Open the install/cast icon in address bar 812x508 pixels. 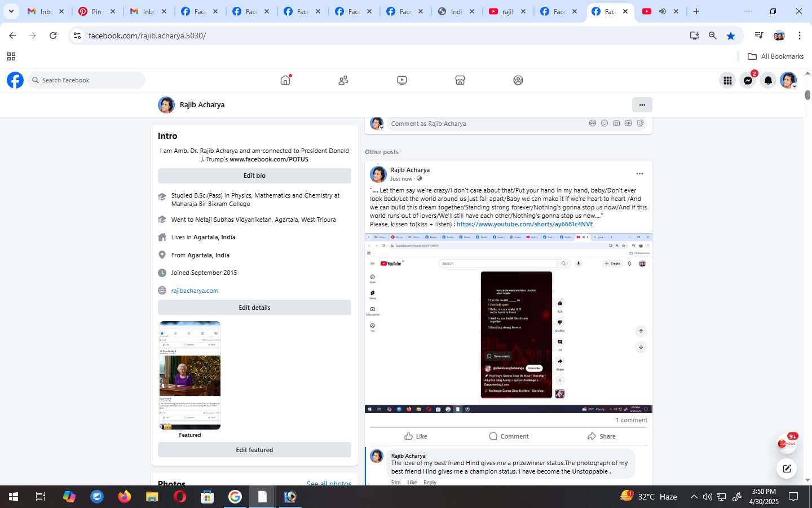click(695, 36)
